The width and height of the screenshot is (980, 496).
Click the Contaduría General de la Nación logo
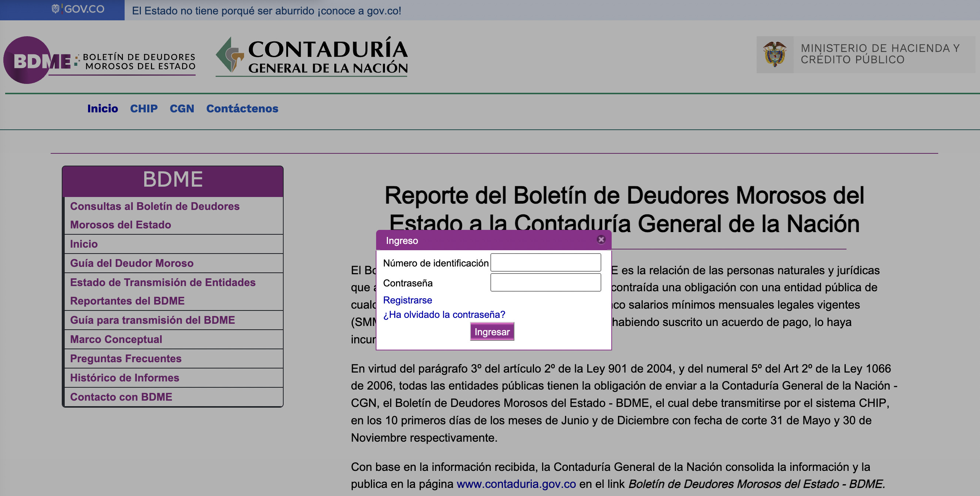coord(312,56)
